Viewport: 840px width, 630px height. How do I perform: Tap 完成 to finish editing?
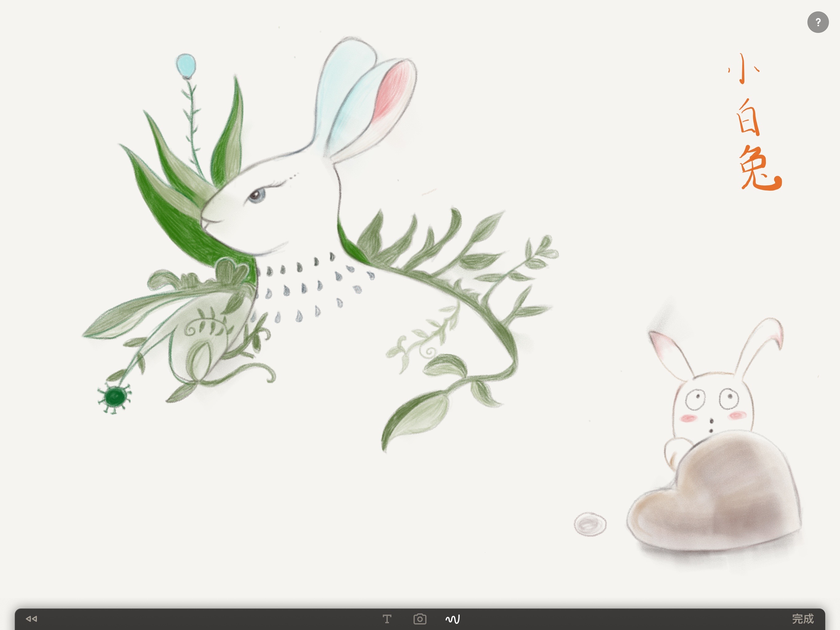pyautogui.click(x=802, y=619)
